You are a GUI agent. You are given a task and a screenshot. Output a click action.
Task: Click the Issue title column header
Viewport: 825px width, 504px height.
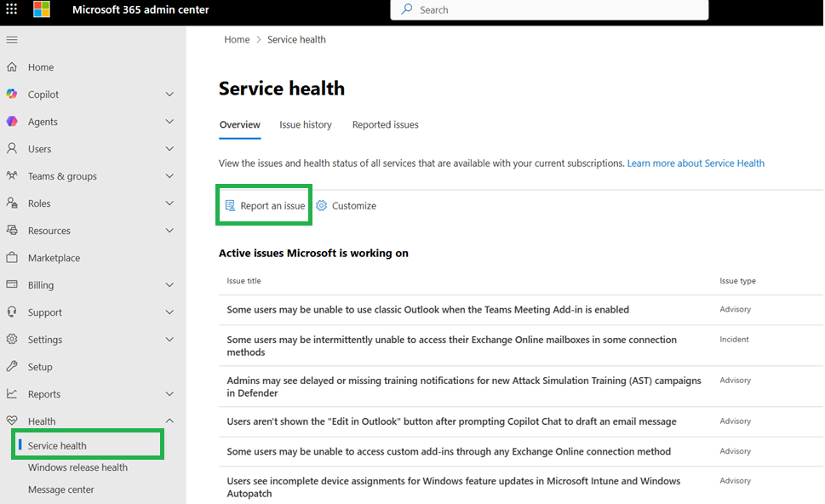pos(243,281)
